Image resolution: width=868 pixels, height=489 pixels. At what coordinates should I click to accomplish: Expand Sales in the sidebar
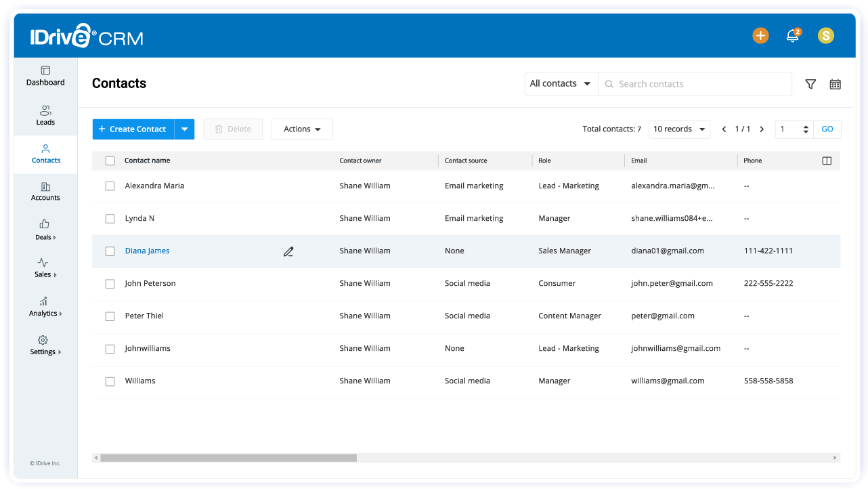(45, 268)
